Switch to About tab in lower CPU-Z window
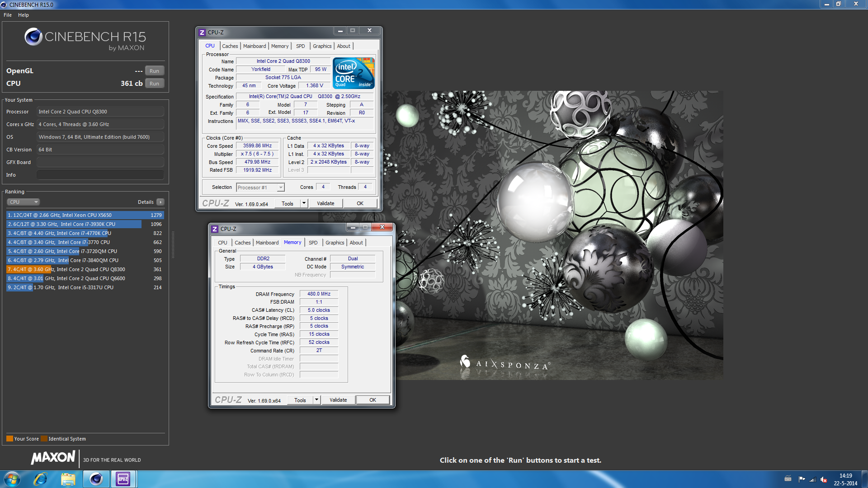 tap(356, 243)
